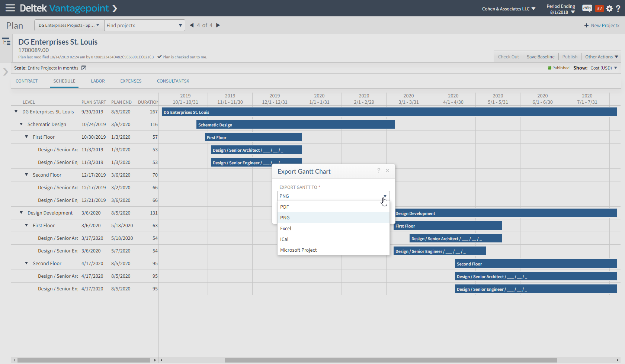This screenshot has height=364, width=625.
Task: Click the Find projectx search field
Action: (x=141, y=25)
